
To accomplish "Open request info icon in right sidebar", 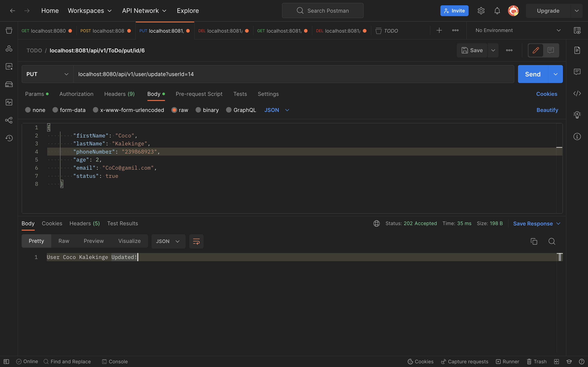I will [577, 136].
